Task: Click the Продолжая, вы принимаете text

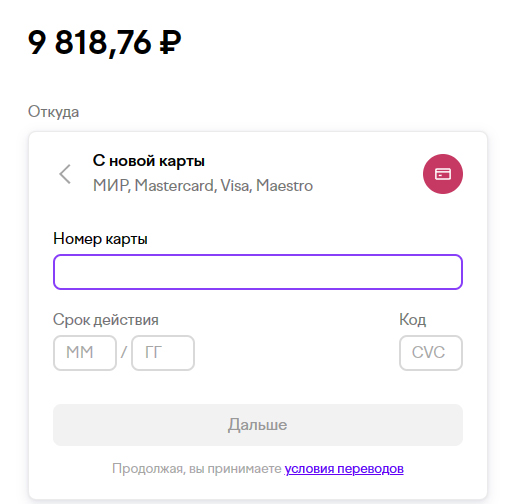Action: click(197, 469)
